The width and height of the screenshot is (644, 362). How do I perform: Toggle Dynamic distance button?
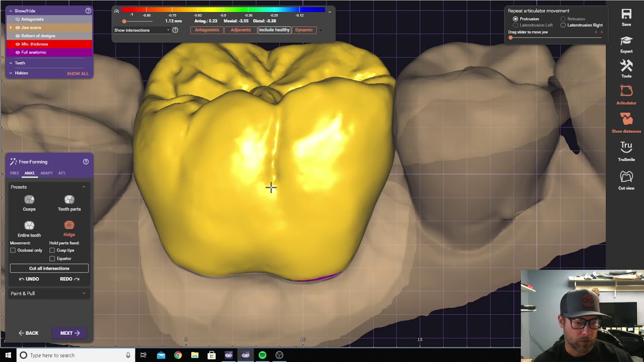pos(304,30)
